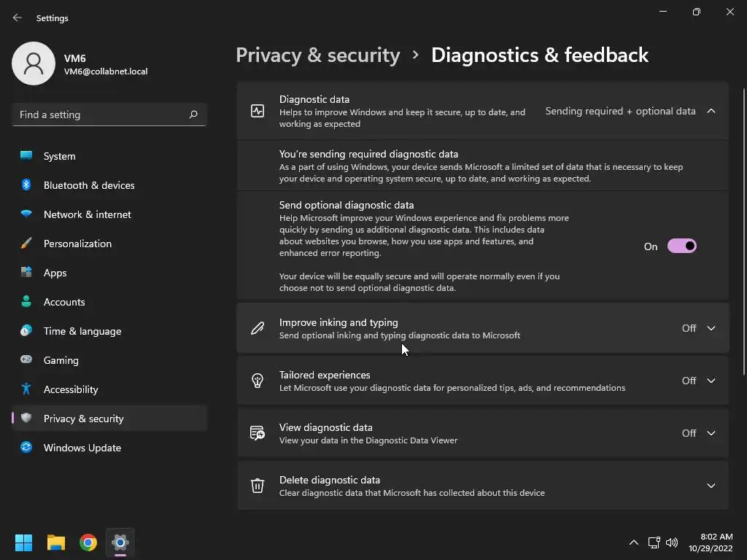Image resolution: width=747 pixels, height=560 pixels.
Task: Go to Time & language settings
Action: tap(82, 331)
